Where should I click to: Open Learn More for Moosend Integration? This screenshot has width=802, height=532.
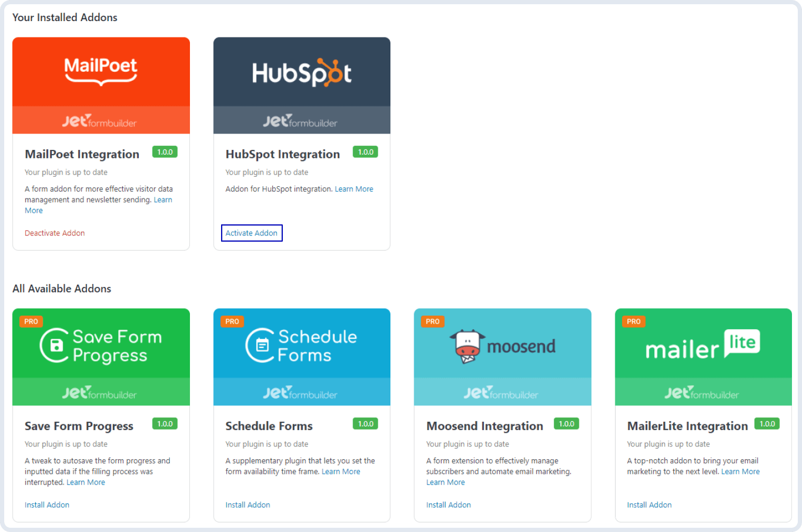445,482
